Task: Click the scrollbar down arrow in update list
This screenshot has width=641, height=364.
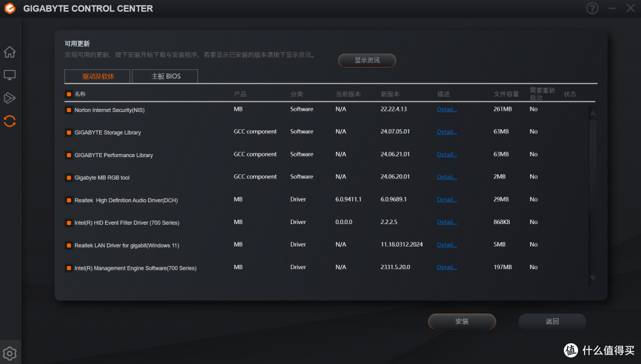Action: tap(593, 278)
